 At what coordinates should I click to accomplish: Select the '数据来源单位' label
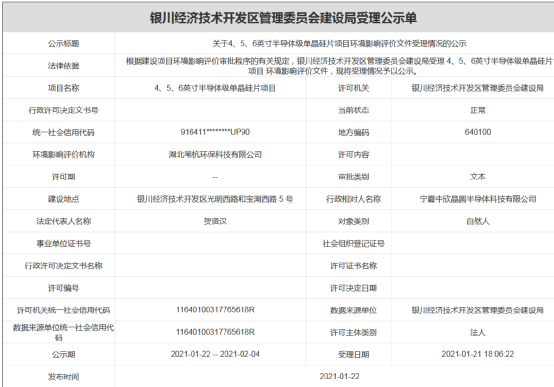coord(354,310)
